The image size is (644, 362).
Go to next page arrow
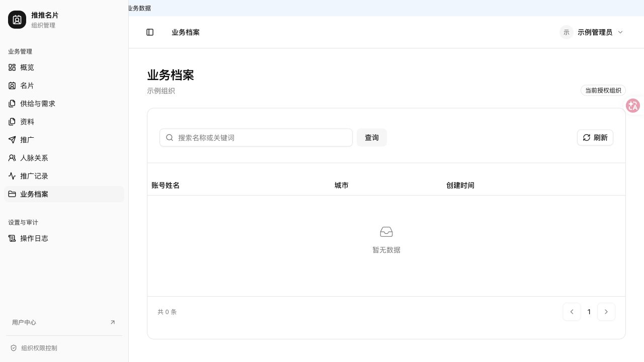point(606,312)
